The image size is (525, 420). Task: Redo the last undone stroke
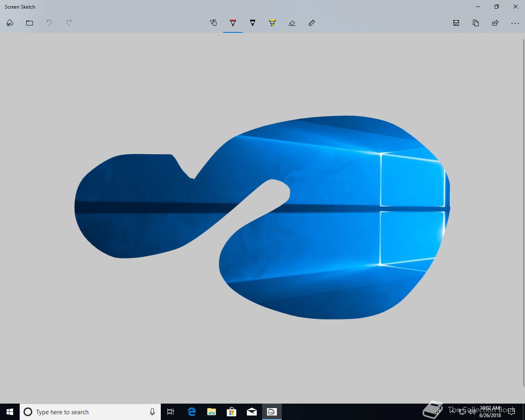click(x=69, y=23)
